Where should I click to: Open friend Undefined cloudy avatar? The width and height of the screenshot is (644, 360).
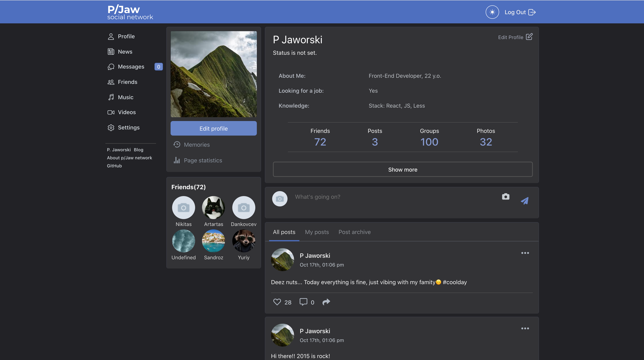(x=183, y=241)
